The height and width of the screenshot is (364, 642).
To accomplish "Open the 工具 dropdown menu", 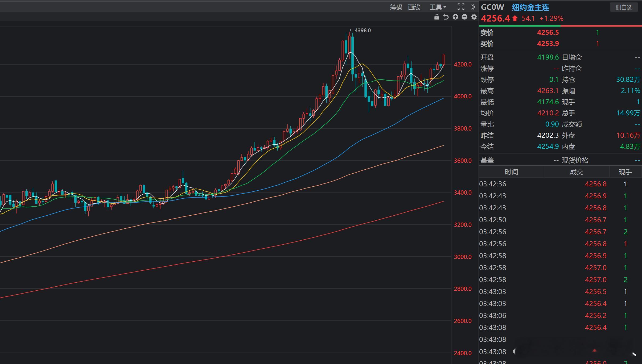I will pos(438,7).
